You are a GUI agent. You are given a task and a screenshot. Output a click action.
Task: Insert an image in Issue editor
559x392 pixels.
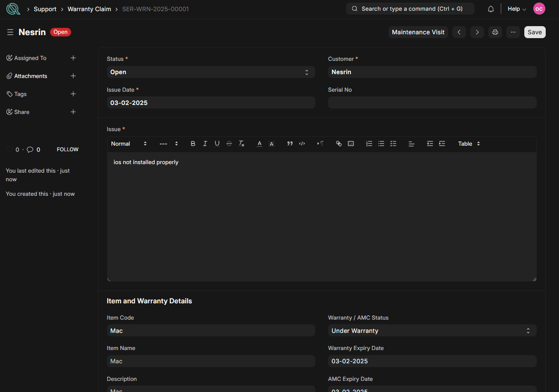351,144
